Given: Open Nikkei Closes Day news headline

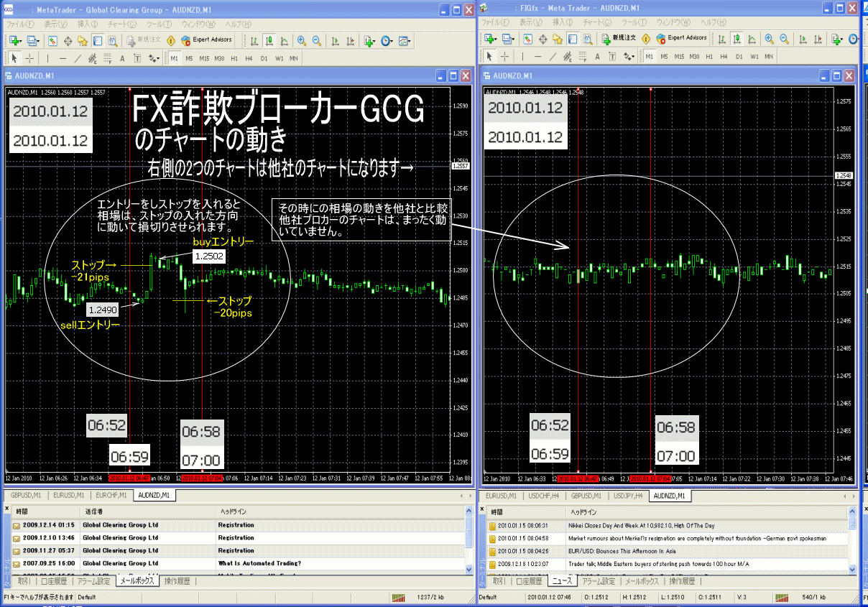Looking at the screenshot, I should pyautogui.click(x=641, y=526).
